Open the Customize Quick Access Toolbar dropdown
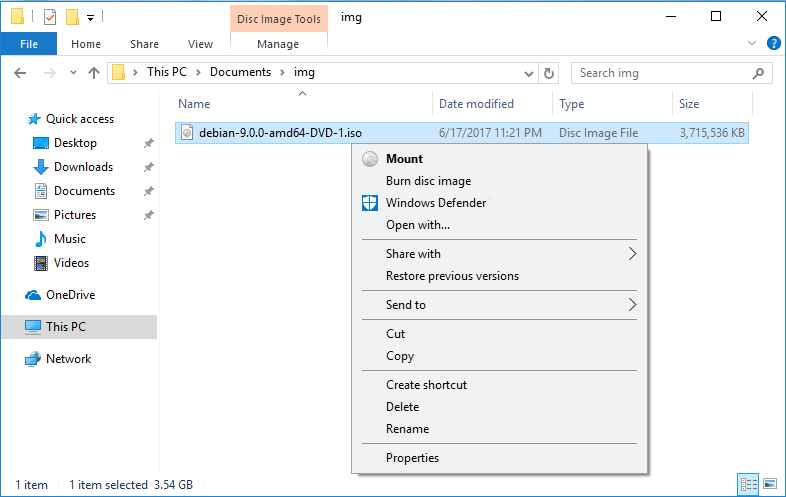The height and width of the screenshot is (497, 786). pyautogui.click(x=91, y=18)
